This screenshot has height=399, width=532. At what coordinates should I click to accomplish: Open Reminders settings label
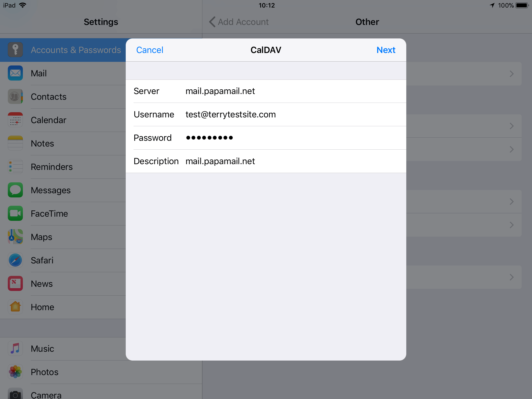[52, 167]
